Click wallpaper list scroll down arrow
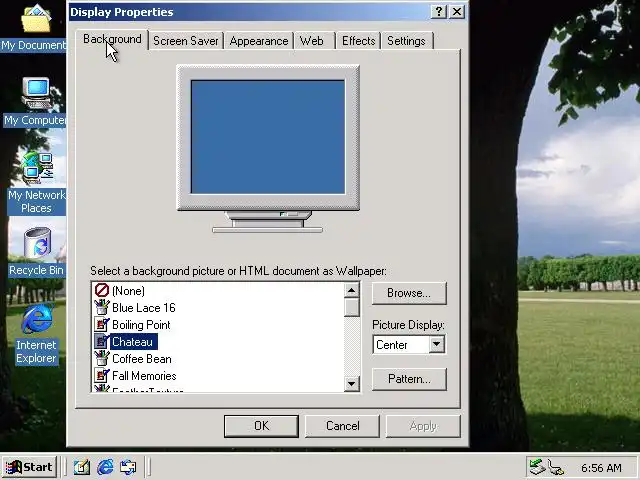 tap(351, 384)
